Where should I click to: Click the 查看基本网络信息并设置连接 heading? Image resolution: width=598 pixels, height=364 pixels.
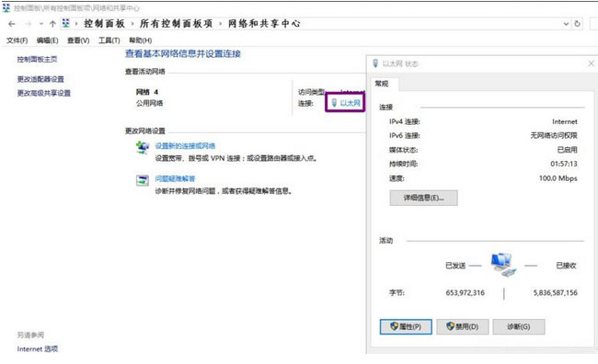[183, 53]
